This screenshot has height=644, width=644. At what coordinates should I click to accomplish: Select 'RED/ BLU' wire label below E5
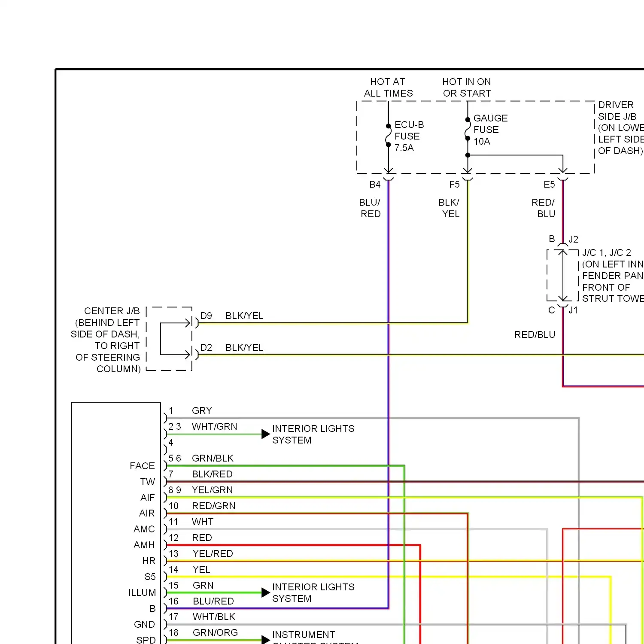pos(544,208)
